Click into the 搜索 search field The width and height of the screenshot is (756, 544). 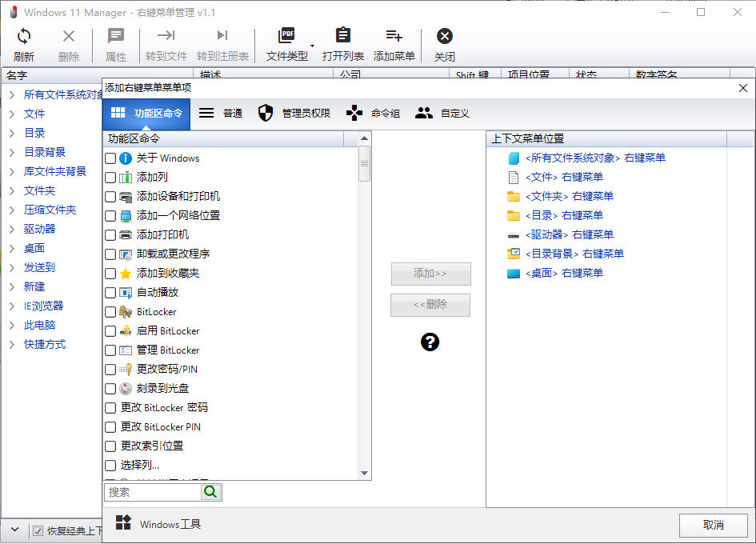(152, 492)
